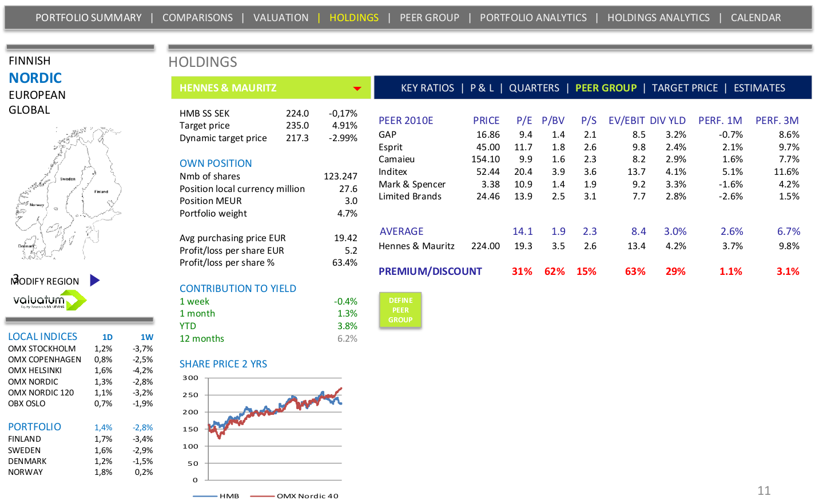
Task: Click the EV/EBIT column header
Action: pos(627,121)
